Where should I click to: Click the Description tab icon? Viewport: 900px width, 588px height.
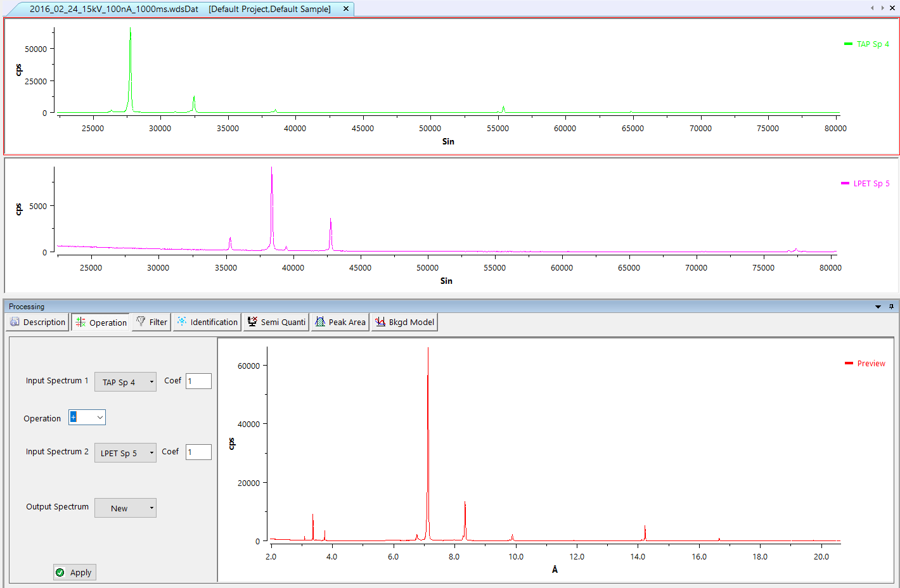click(x=15, y=322)
